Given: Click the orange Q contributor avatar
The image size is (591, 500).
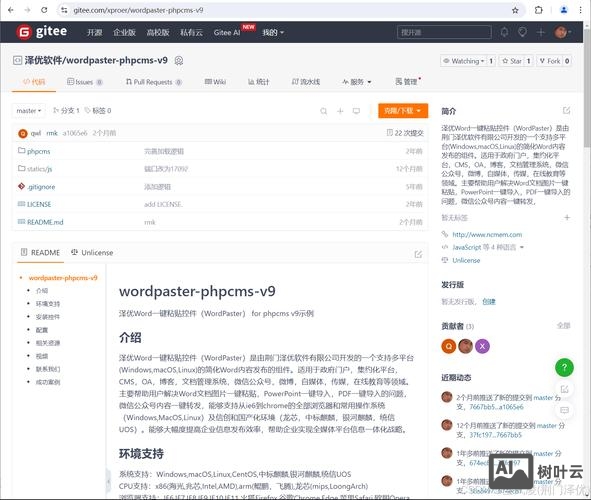Looking at the screenshot, I should pyautogui.click(x=449, y=346).
